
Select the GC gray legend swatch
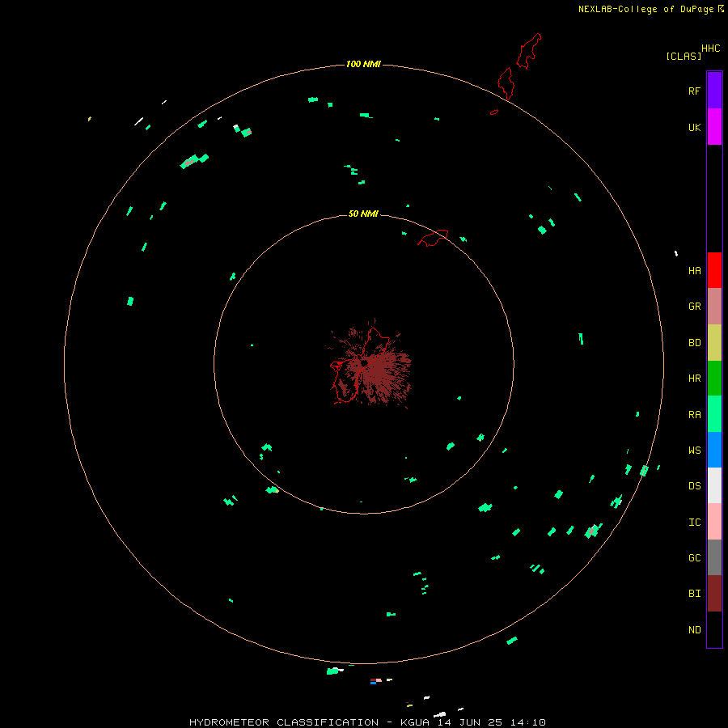pyautogui.click(x=714, y=557)
